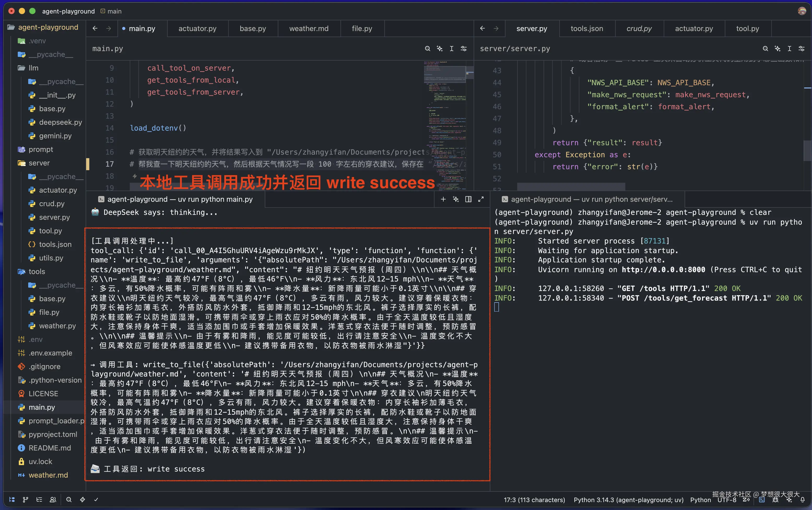Click the Python 3.14.3 interpreter selector

628,500
